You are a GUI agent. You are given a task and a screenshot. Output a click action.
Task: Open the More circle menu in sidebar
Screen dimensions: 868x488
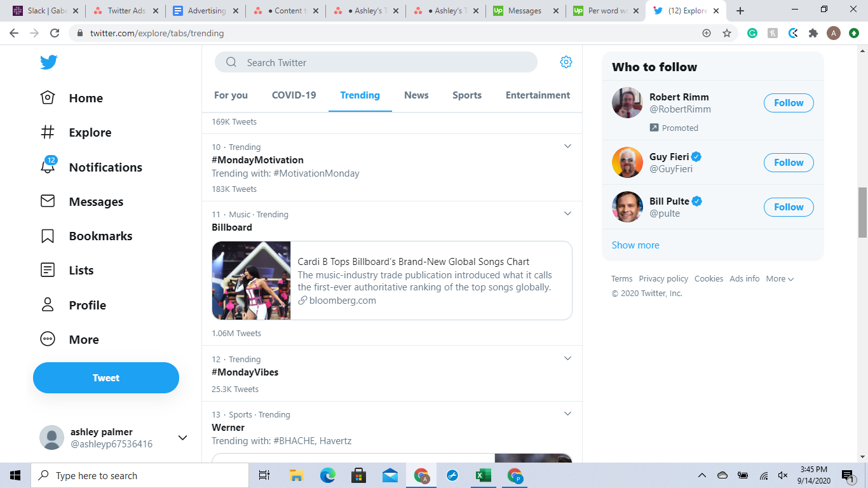click(x=48, y=339)
